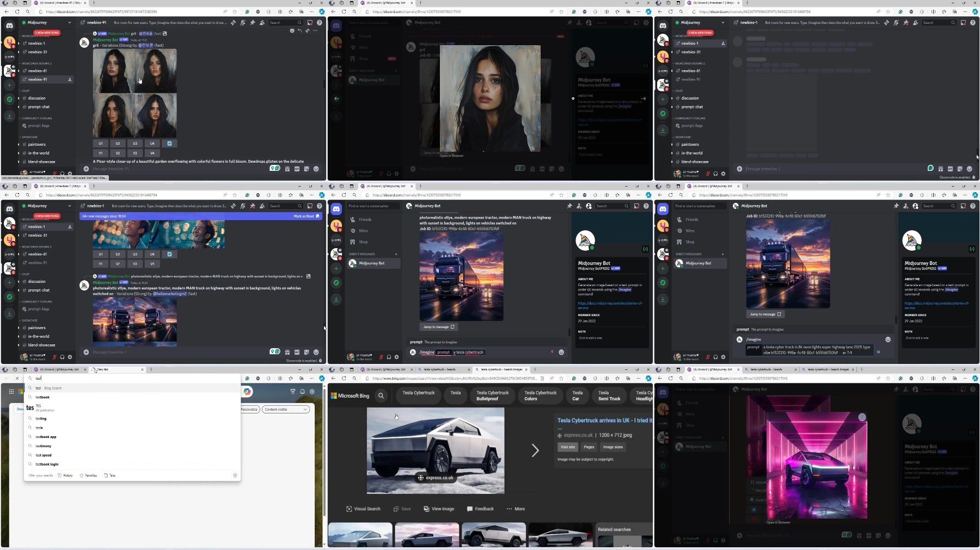Click Jump to message in the 8k neon lights prompt window

[765, 314]
